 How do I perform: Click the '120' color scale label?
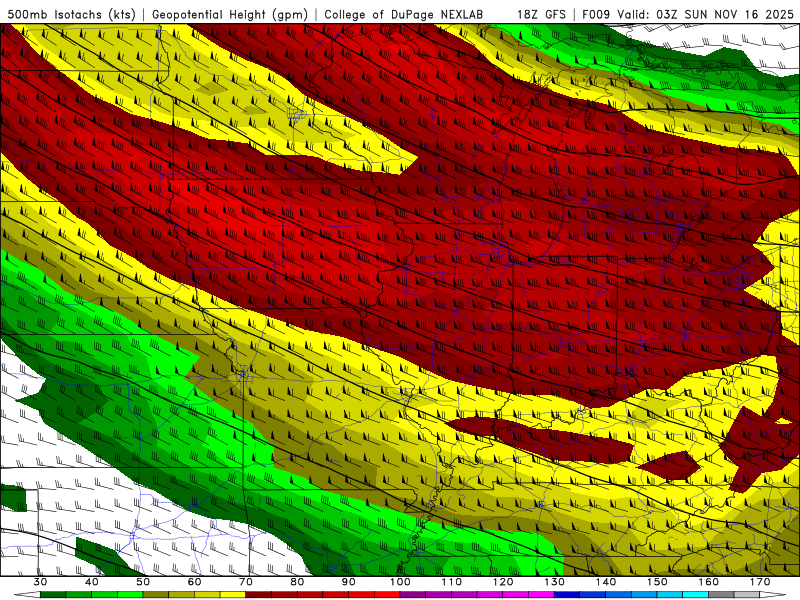pyautogui.click(x=503, y=582)
